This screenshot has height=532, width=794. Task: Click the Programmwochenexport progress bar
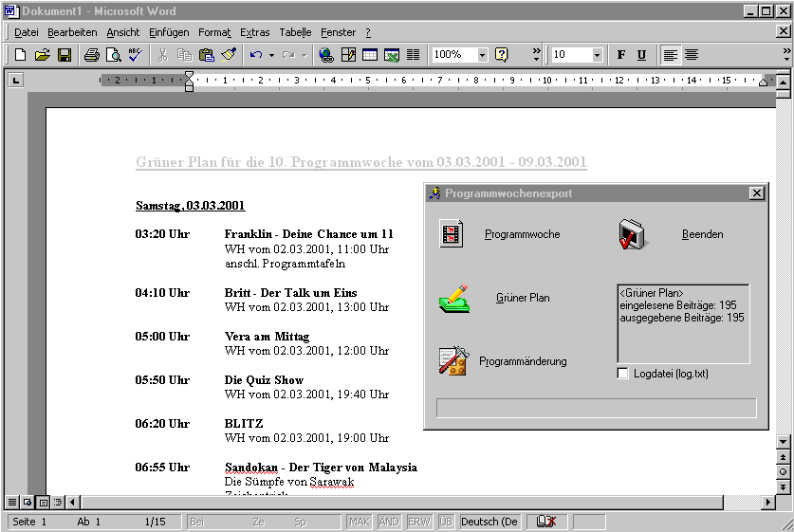pos(596,408)
